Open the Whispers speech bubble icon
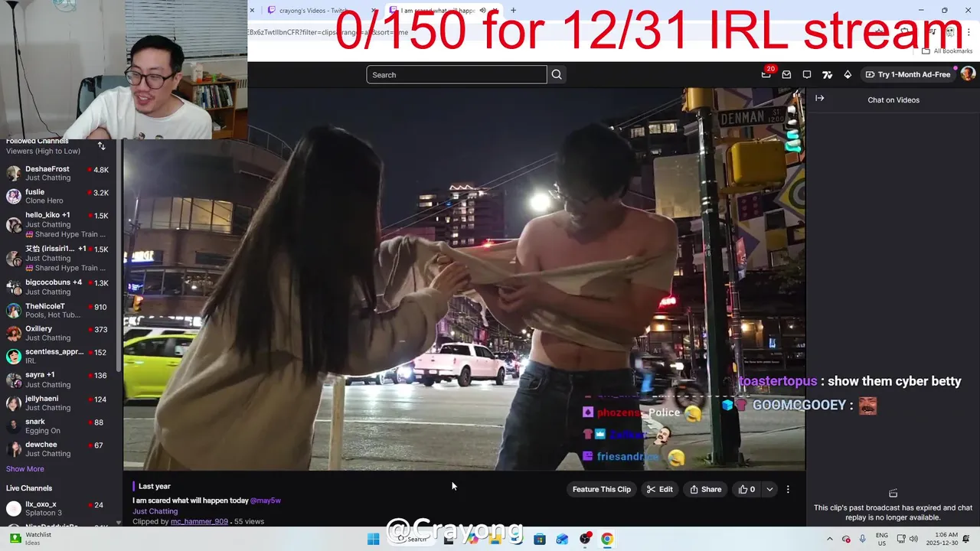 [807, 74]
